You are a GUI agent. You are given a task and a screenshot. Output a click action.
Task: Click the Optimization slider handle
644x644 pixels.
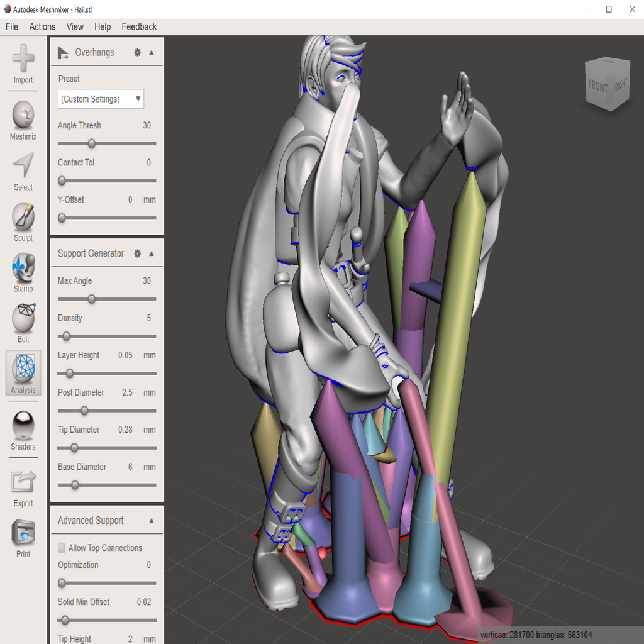coord(62,583)
